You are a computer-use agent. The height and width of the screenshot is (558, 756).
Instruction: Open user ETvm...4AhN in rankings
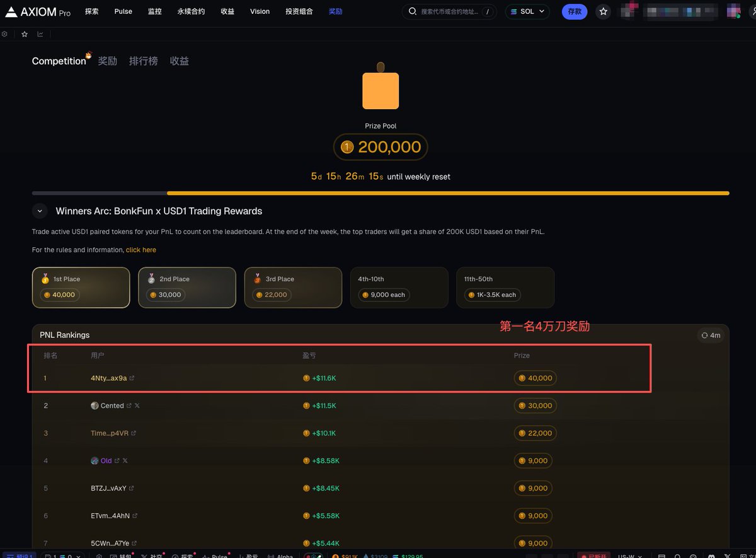[x=110, y=516]
